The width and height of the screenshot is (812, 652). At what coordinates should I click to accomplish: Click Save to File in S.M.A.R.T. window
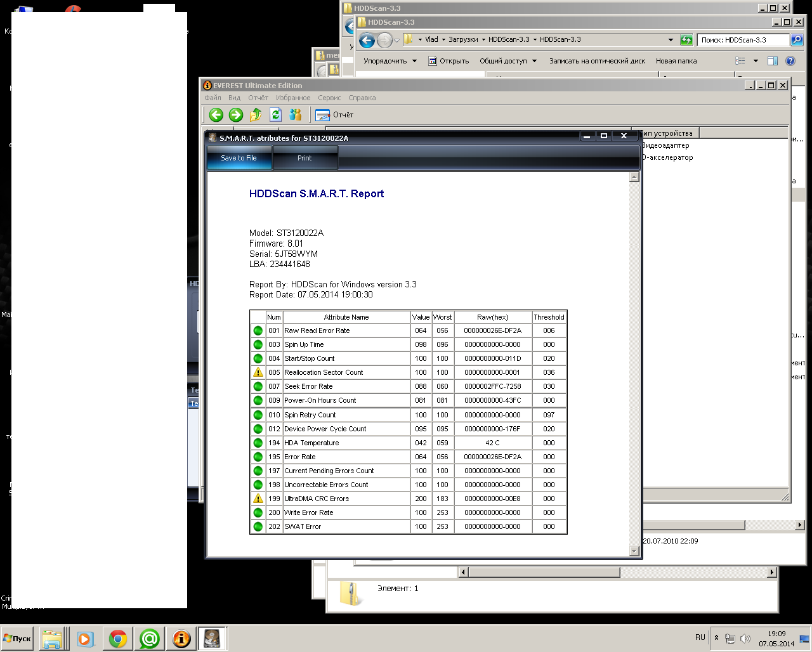(239, 158)
